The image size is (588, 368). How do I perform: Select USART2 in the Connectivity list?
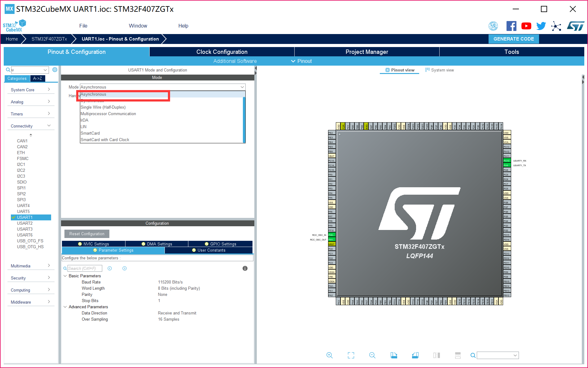(25, 223)
